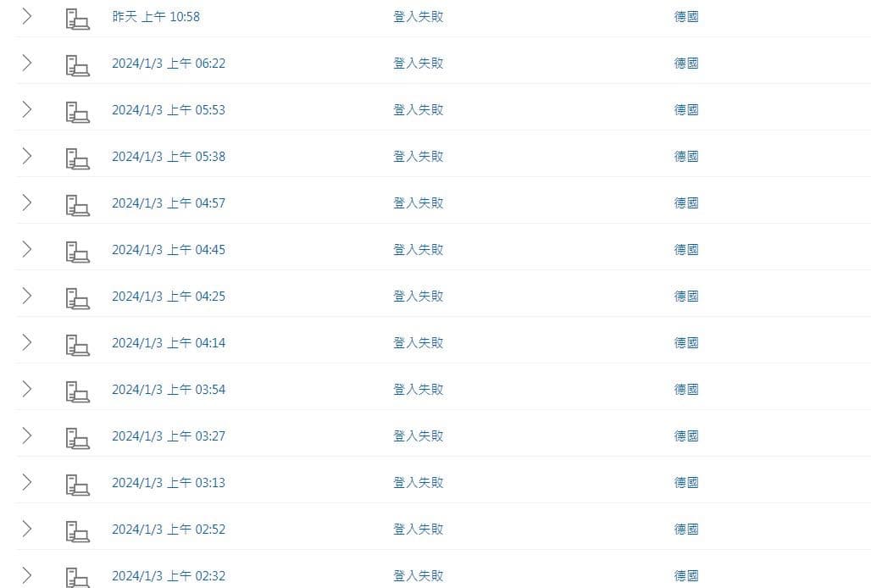This screenshot has width=871, height=588.
Task: Expand the 2024/1/3 上午 03:13 row chevron
Action: point(26,483)
